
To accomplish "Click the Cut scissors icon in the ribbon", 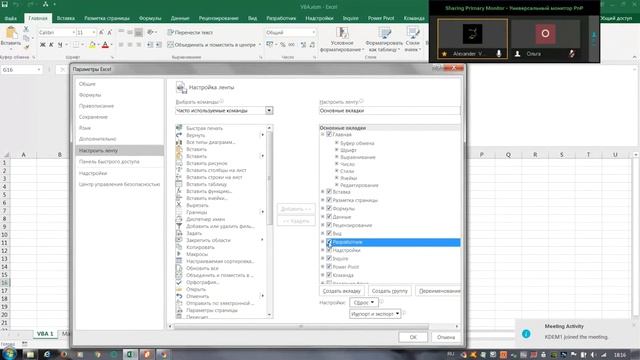I will click(x=26, y=29).
